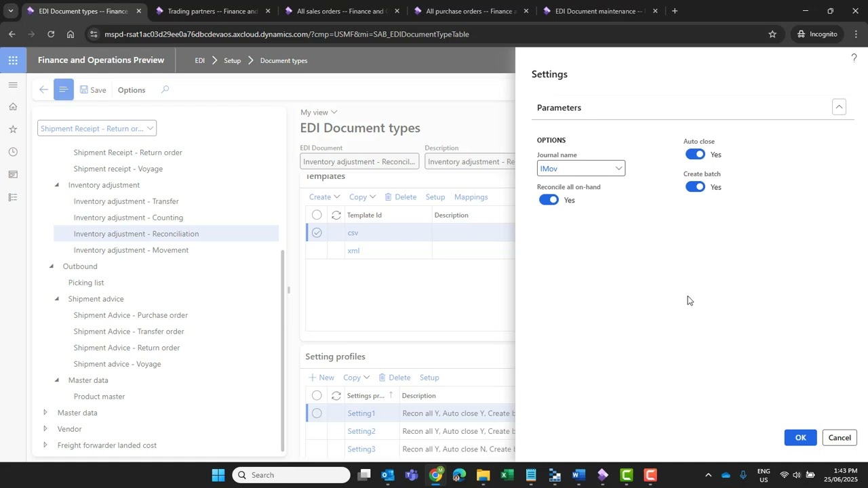The height and width of the screenshot is (488, 868).
Task: Select all rows in Setting profiles grid
Action: coord(317,396)
